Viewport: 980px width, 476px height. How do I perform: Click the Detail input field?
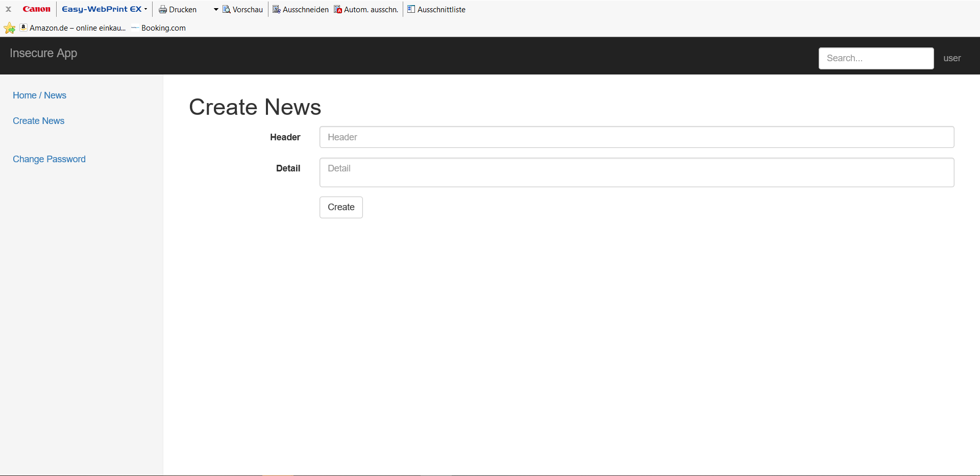point(636,172)
